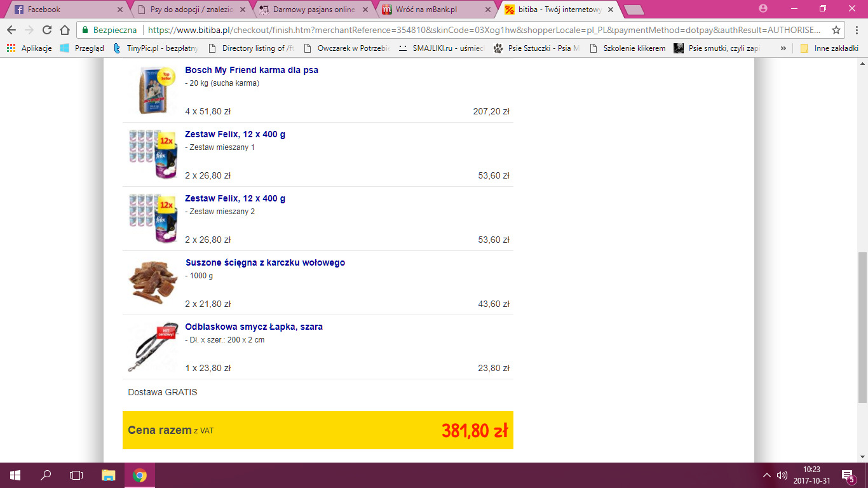
Task: Select the 207,20 zł line total
Action: click(491, 111)
